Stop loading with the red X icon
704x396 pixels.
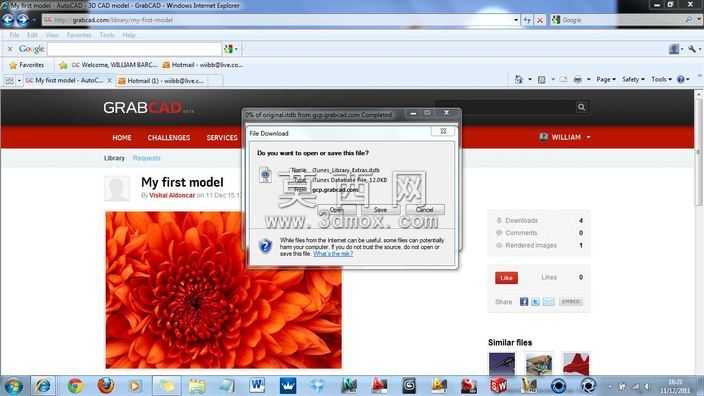click(x=540, y=20)
